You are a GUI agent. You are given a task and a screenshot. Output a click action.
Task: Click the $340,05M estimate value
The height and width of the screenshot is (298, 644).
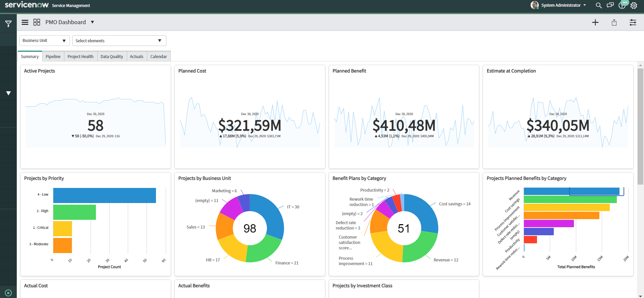click(x=558, y=126)
